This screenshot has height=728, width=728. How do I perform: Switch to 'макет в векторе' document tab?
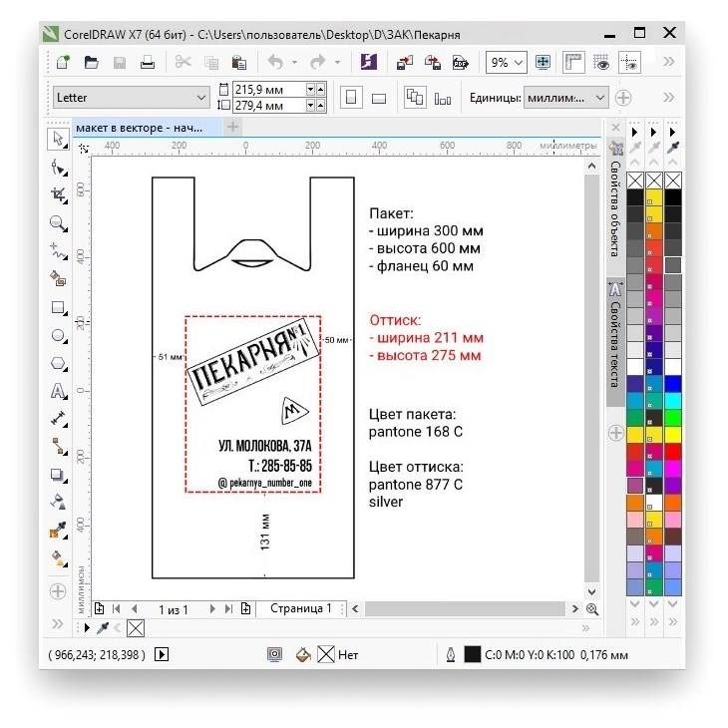coord(139,128)
